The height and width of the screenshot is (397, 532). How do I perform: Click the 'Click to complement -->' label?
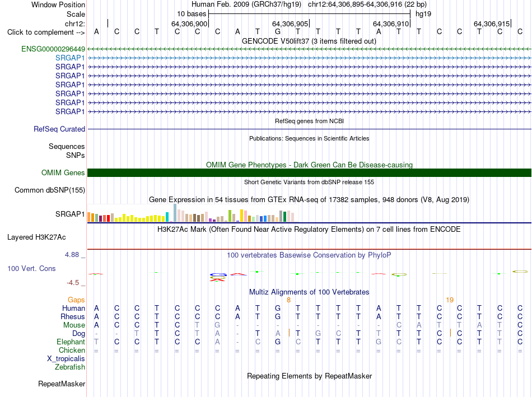46,32
